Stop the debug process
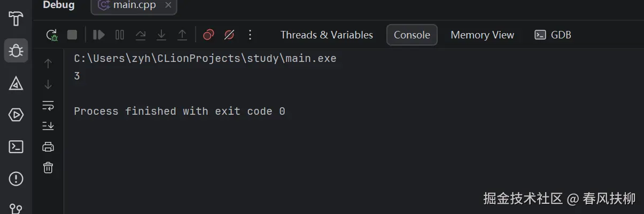Image resolution: width=644 pixels, height=214 pixels. click(x=72, y=35)
